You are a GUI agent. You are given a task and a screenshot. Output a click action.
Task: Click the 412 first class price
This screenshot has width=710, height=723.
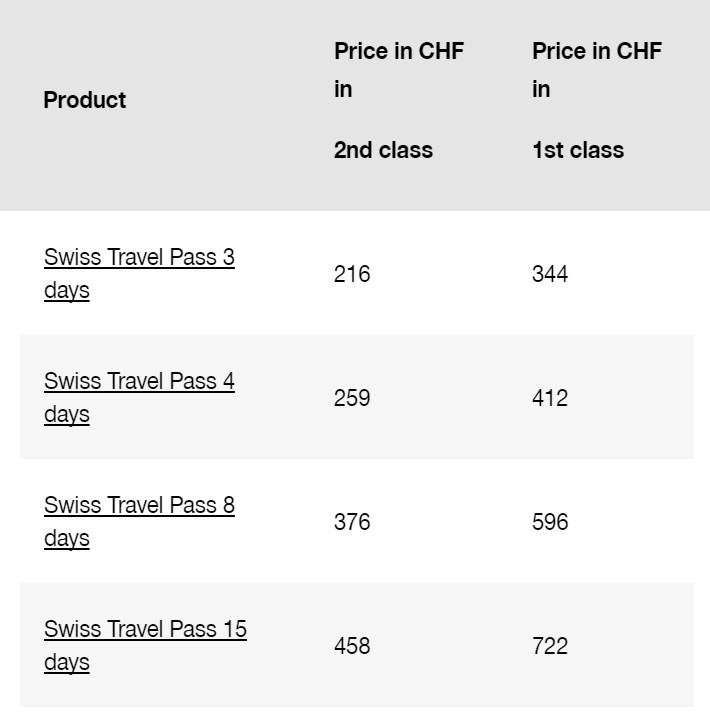[x=550, y=398]
